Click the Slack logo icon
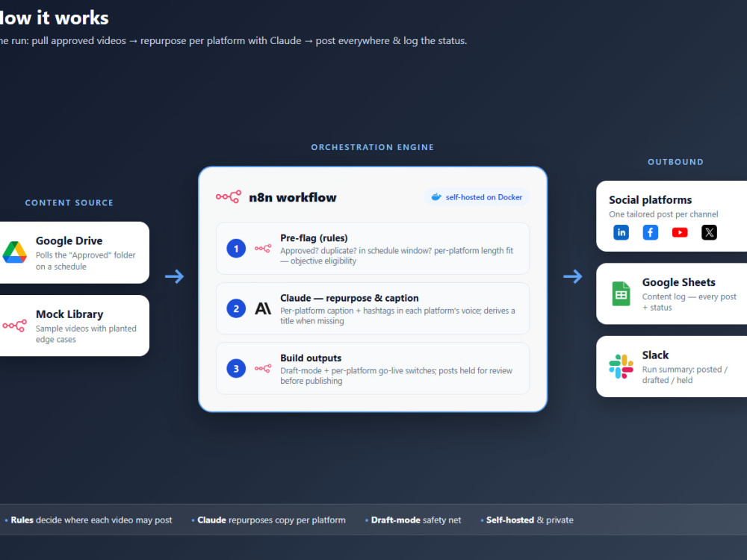This screenshot has height=560, width=747. click(x=622, y=366)
